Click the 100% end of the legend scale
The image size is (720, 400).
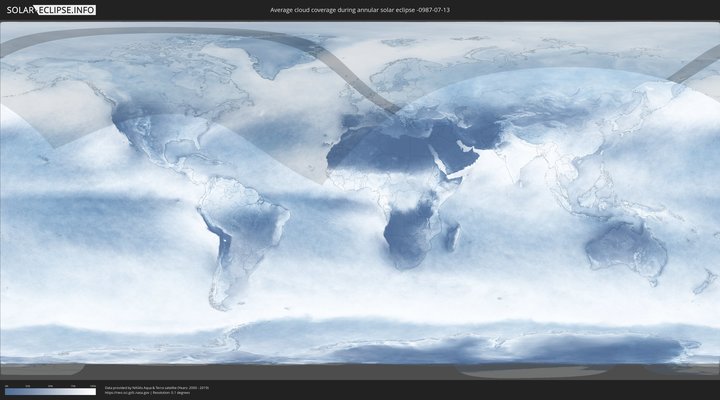(x=93, y=392)
